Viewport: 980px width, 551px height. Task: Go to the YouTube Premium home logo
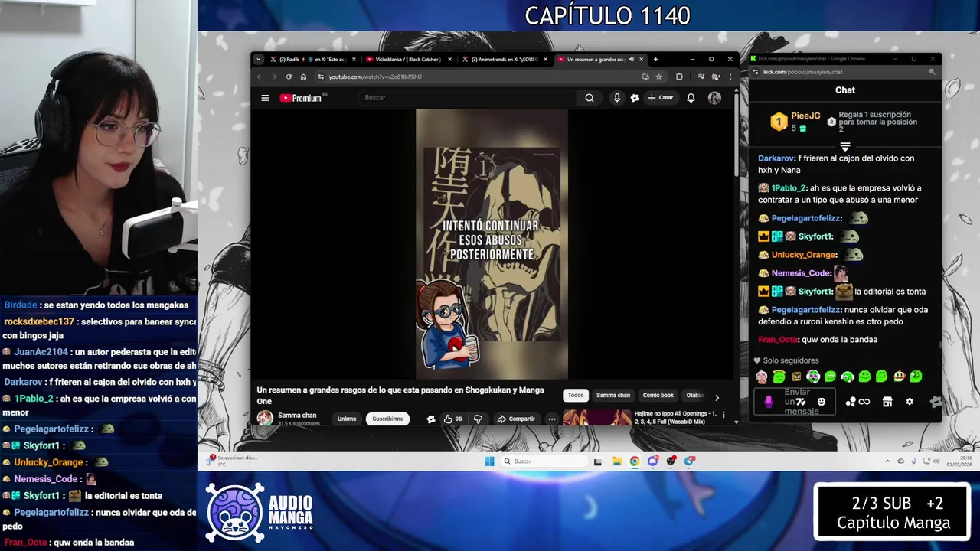[303, 98]
